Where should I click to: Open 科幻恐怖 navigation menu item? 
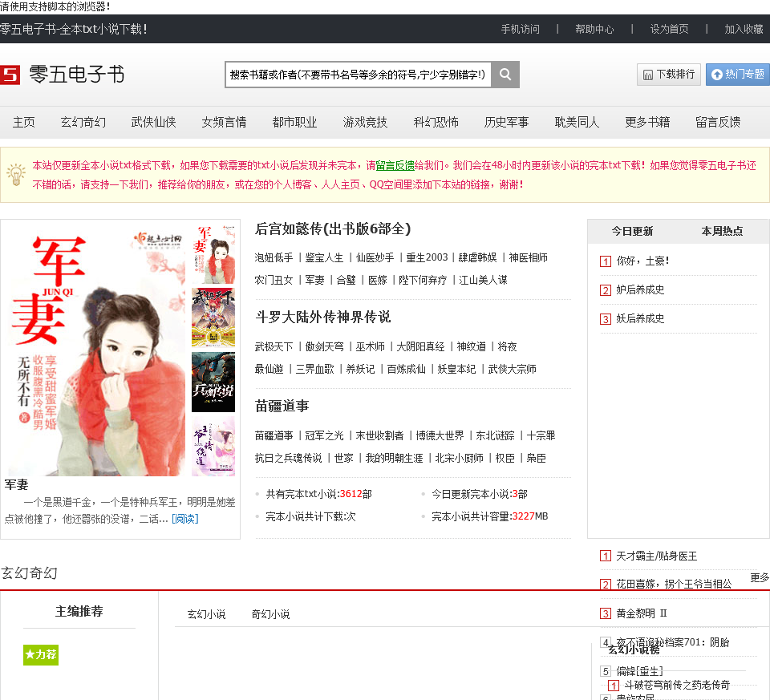coord(436,122)
